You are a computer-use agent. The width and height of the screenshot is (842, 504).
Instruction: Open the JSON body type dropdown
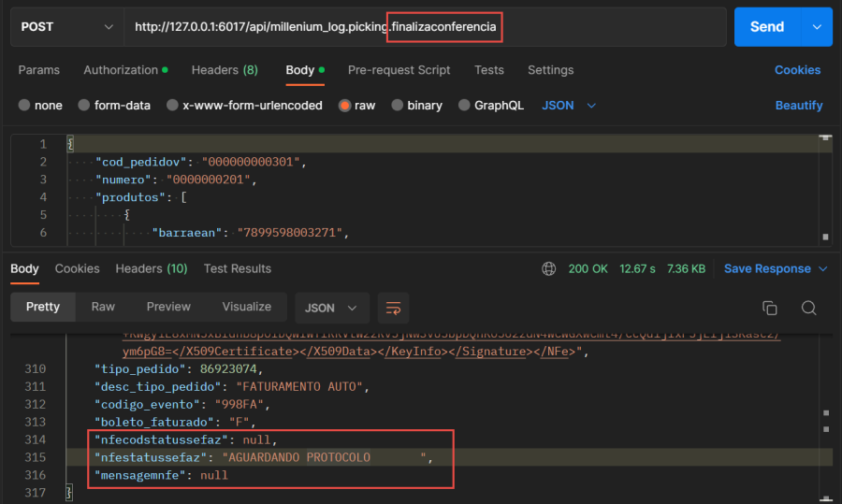coord(569,106)
